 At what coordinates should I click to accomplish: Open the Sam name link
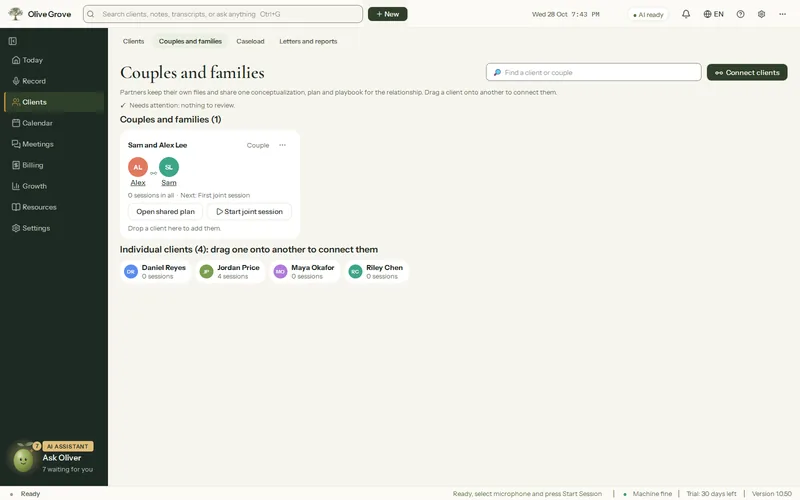pos(169,183)
